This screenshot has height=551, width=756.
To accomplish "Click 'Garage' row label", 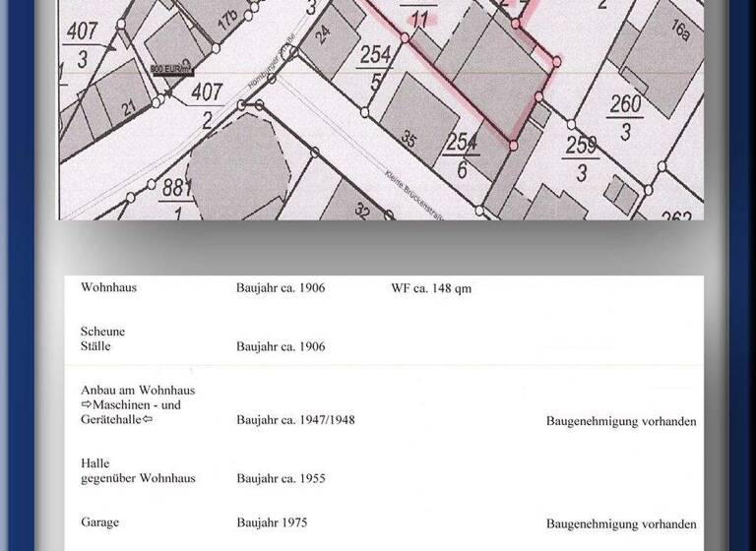I will pyautogui.click(x=99, y=522).
